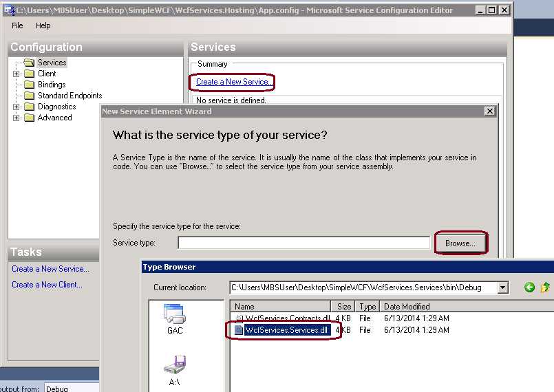Image resolution: width=554 pixels, height=392 pixels.
Task: Select the Diagnostics tree item label
Action: coord(57,107)
